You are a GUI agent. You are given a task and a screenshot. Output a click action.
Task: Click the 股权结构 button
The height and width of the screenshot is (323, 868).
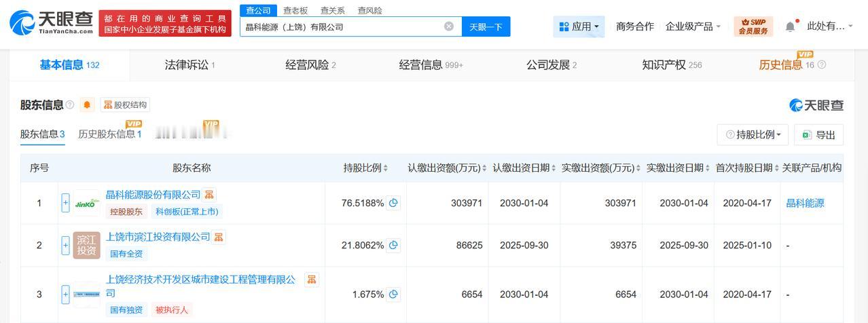coord(125,104)
